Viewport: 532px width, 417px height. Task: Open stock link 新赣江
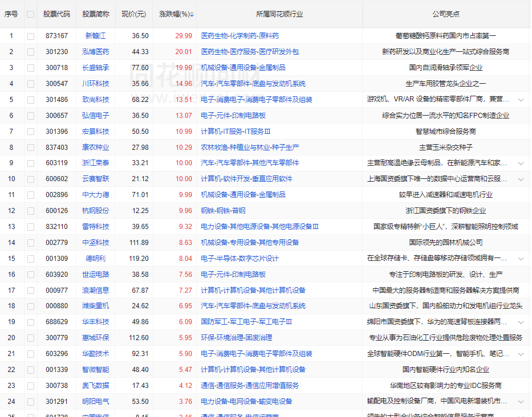pos(96,35)
